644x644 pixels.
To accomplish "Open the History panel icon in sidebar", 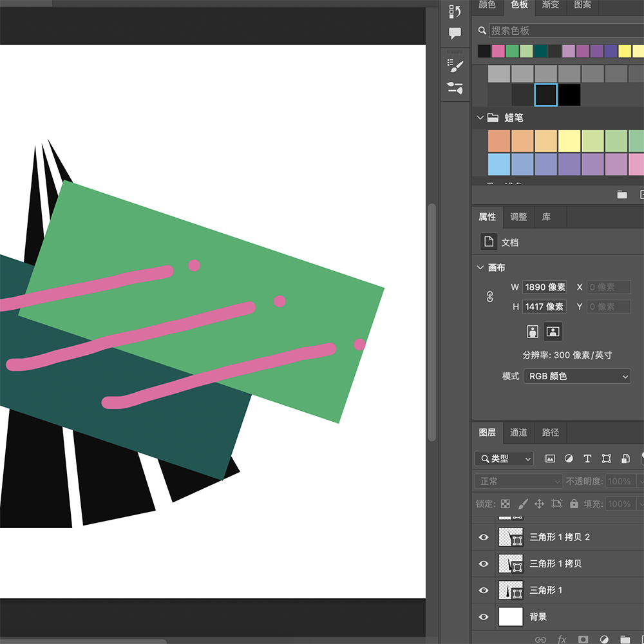I will tap(455, 12).
